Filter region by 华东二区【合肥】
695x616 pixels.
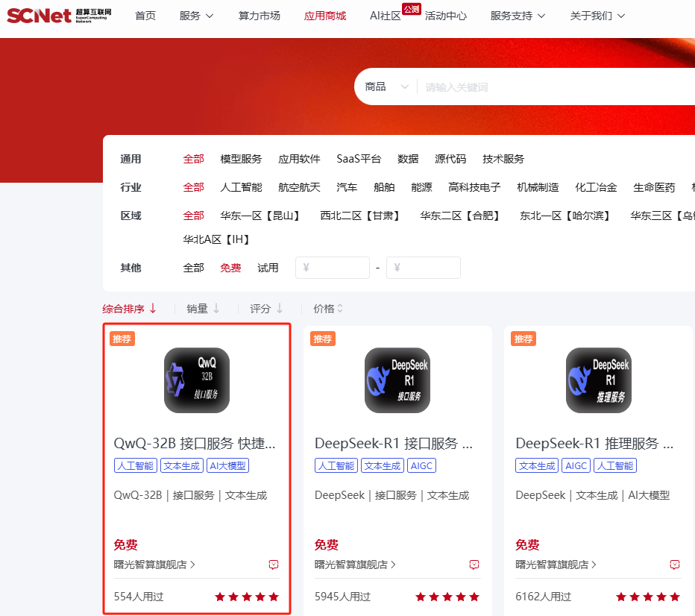point(462,216)
